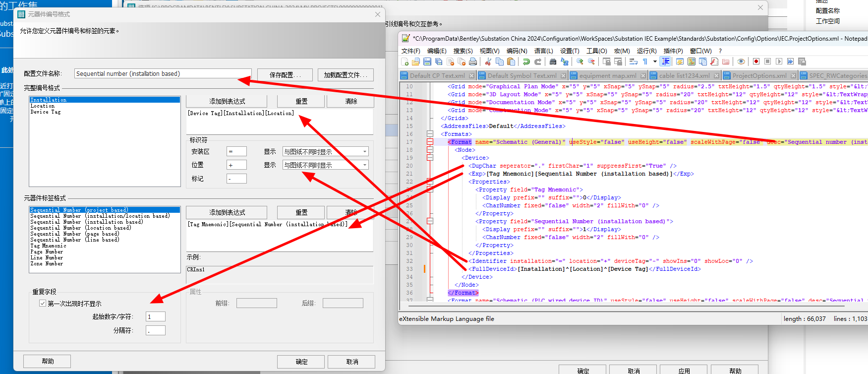Open the 插件(P) menu
The image size is (868, 374).
(x=673, y=51)
